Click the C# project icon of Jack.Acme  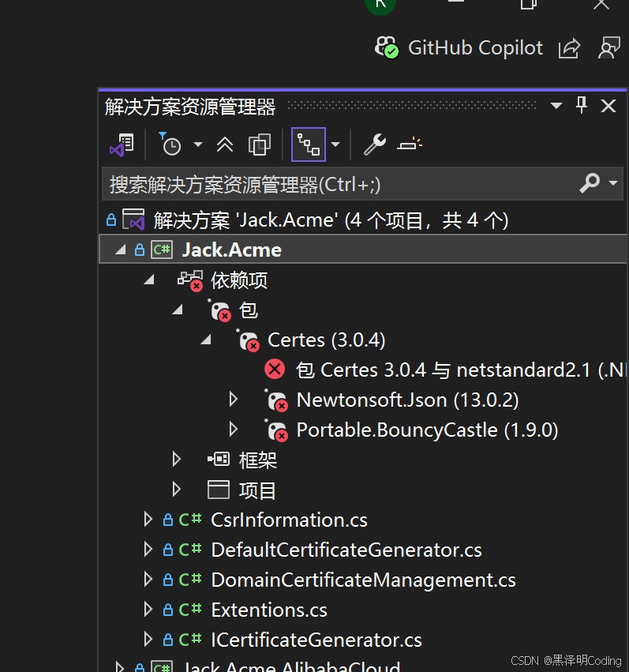pyautogui.click(x=162, y=250)
